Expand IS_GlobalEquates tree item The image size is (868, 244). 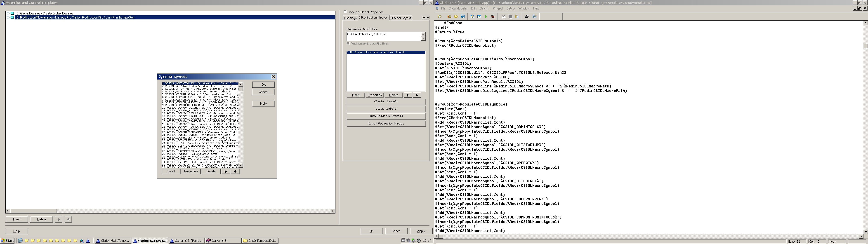pos(8,14)
